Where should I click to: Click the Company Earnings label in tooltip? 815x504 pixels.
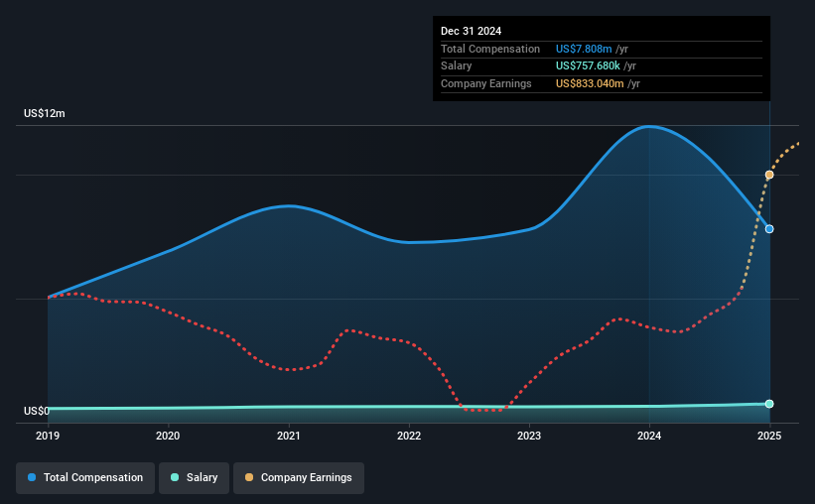(x=486, y=83)
